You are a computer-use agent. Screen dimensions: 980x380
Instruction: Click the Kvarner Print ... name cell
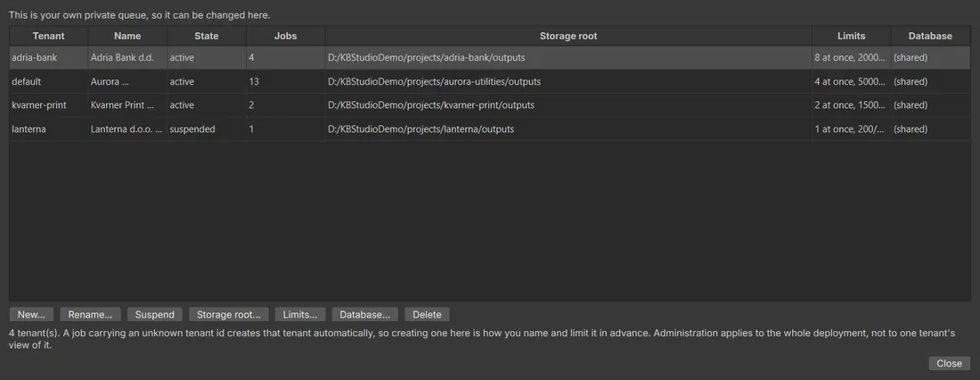tap(127, 105)
